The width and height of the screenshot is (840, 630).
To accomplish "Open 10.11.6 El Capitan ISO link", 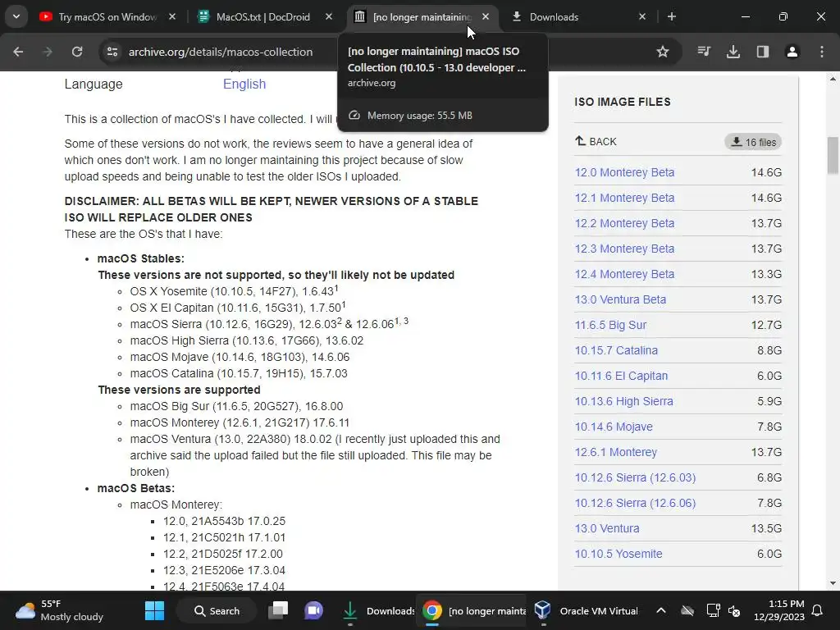I will click(x=621, y=376).
